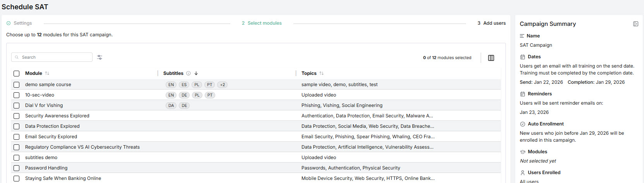644x183 pixels.
Task: Choose the Data Protection Explored checkbox
Action: 16,126
